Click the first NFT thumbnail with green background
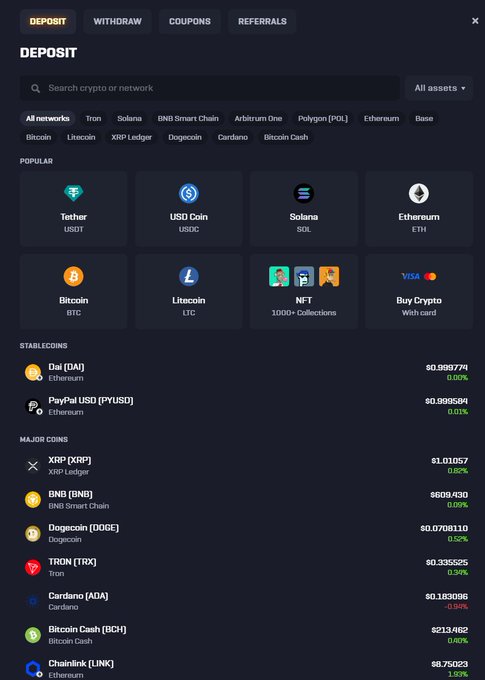This screenshot has height=680, width=485. click(279, 276)
